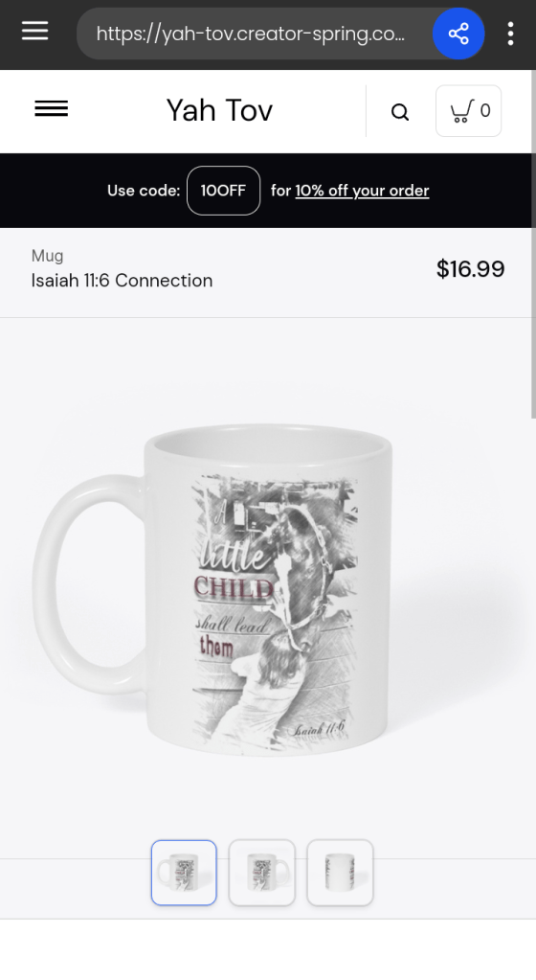Click the page scrollbar thumb on the right
This screenshot has height=980, width=536.
tap(533, 243)
